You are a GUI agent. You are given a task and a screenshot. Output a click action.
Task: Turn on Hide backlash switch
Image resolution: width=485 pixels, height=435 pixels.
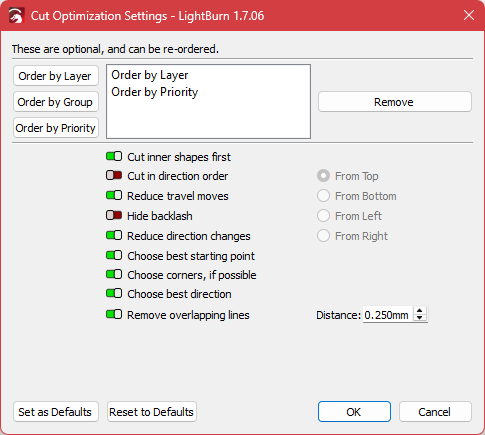pos(114,215)
